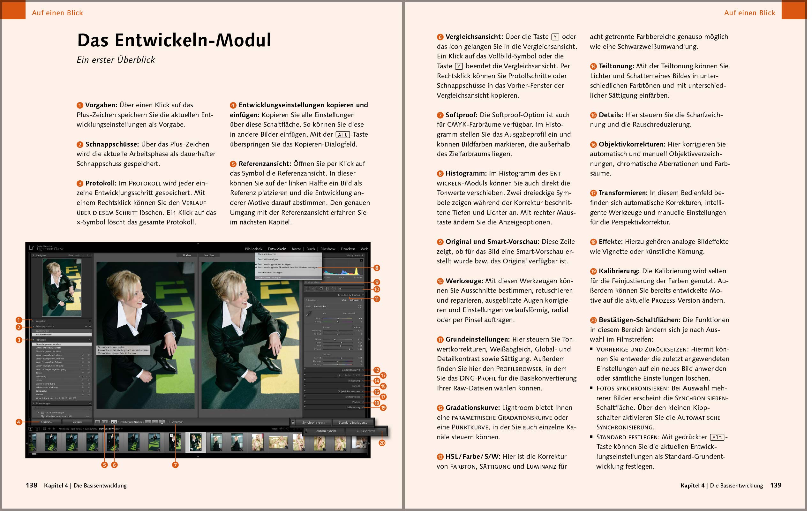Adjust the Klarheit slider handle

(x=342, y=358)
